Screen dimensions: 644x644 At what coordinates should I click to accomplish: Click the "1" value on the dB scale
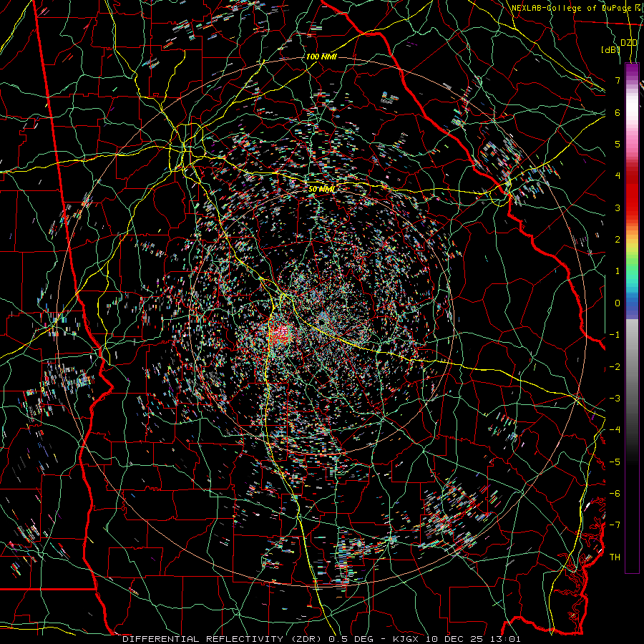click(x=618, y=271)
